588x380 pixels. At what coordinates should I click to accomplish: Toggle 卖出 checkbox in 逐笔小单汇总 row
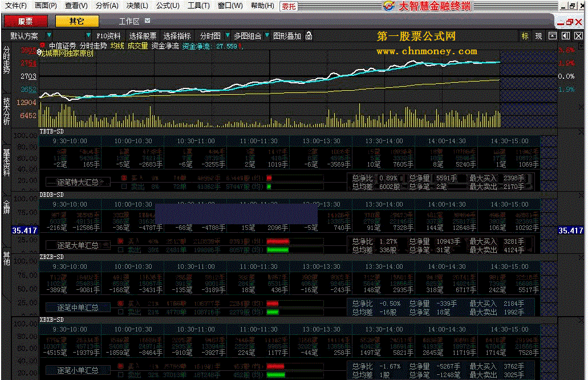click(x=121, y=374)
